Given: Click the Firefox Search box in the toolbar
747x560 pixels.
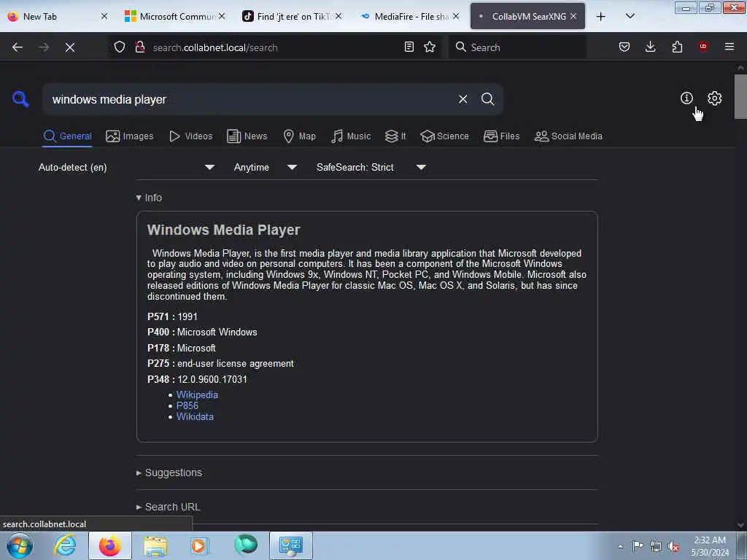Looking at the screenshot, I should tap(517, 47).
